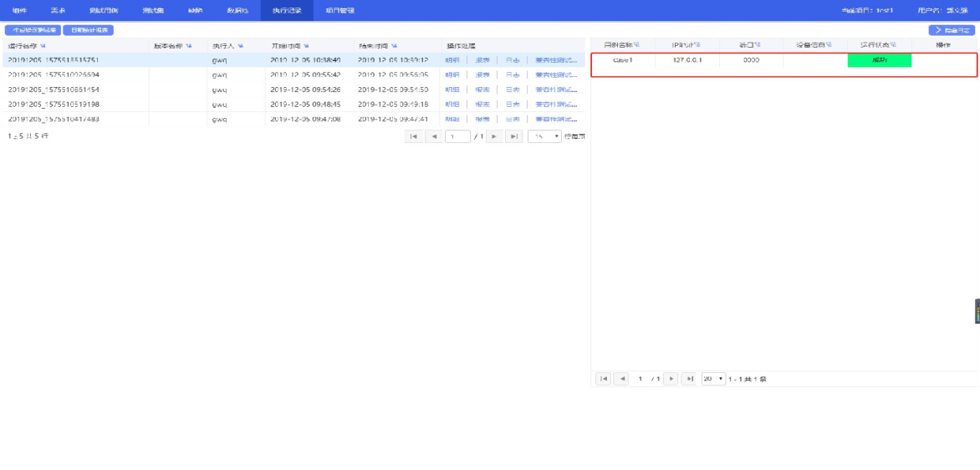Image resolution: width=980 pixels, height=470 pixels.
Task: Open 日志 link in the first row
Action: tap(512, 60)
